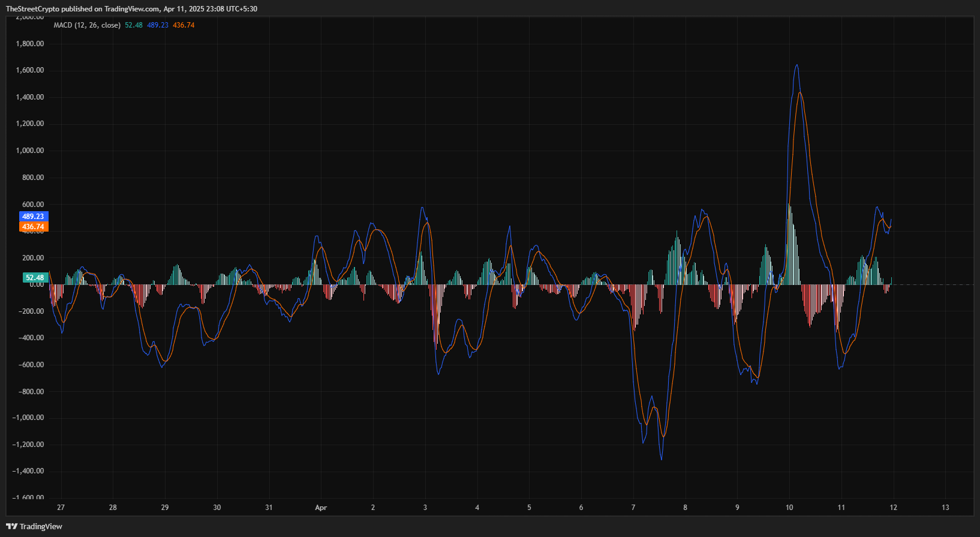Viewport: 980px width, 537px height.
Task: Click the MACD (12, 26, close) indicator label
Action: tap(87, 25)
